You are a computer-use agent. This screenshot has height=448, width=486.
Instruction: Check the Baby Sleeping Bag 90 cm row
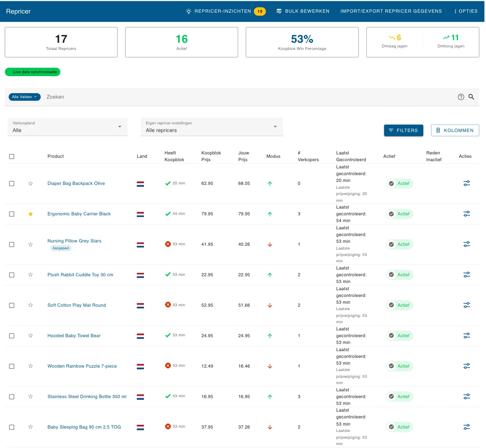click(12, 427)
